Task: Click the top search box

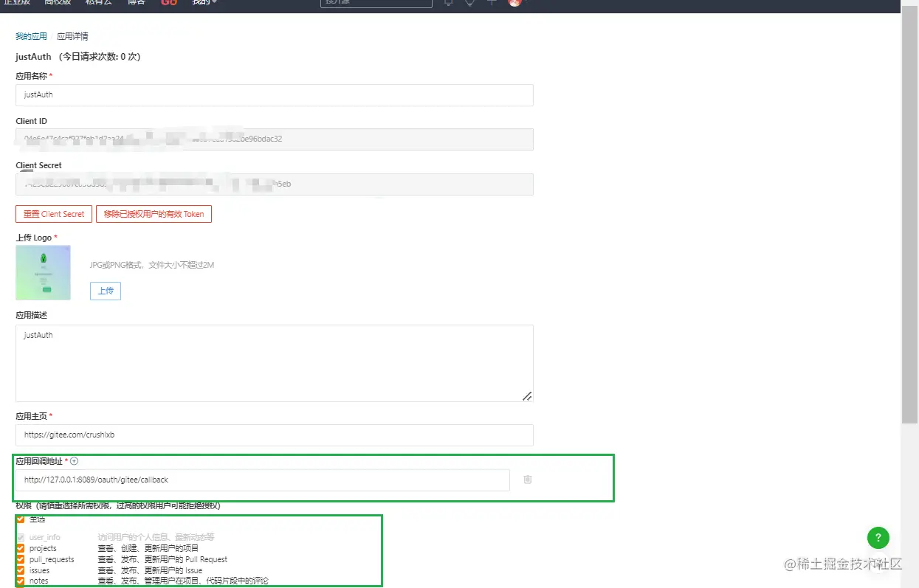Action: click(x=376, y=3)
